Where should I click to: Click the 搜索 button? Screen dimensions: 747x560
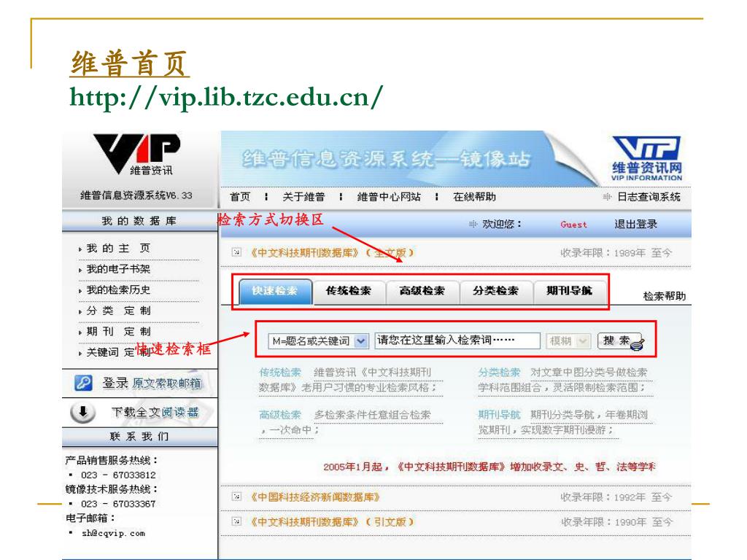tap(621, 341)
